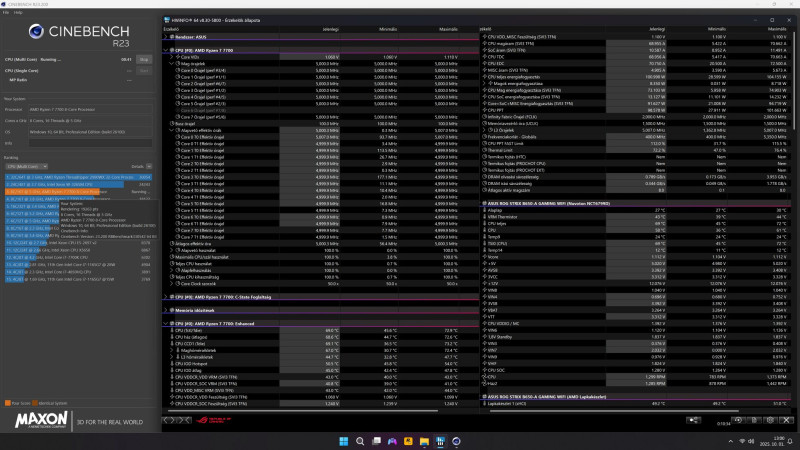Viewport: 800px width, 450px height.
Task: Open HWiNFO sensor settings gear
Action: (x=770, y=420)
